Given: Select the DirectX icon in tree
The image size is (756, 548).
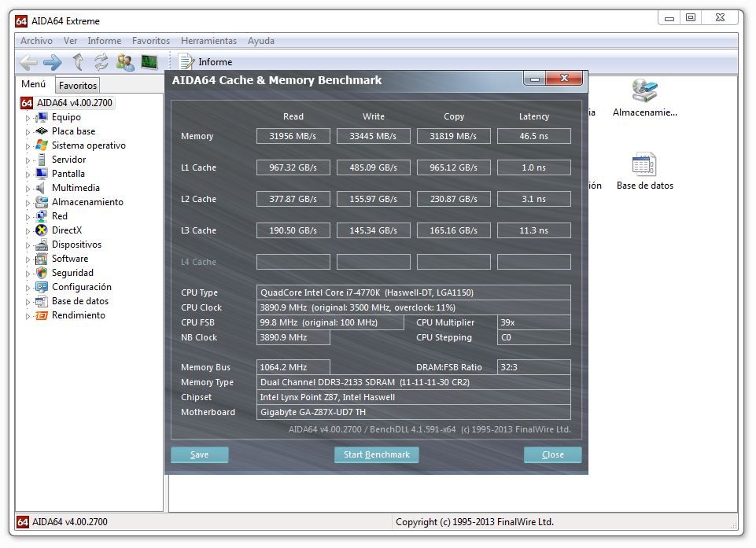Looking at the screenshot, I should click(x=42, y=230).
